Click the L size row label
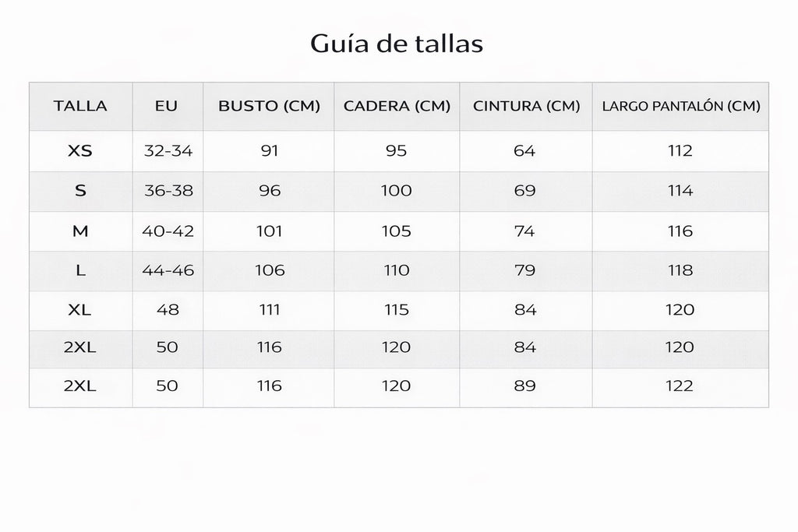 (80, 270)
